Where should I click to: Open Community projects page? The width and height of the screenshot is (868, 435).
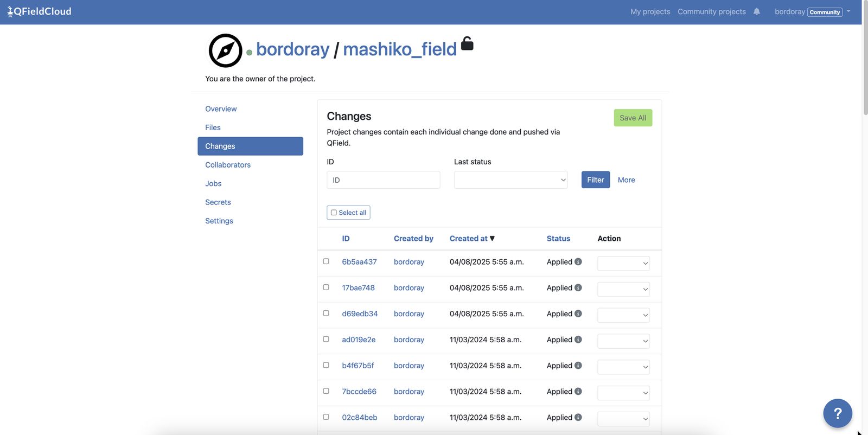(x=712, y=11)
